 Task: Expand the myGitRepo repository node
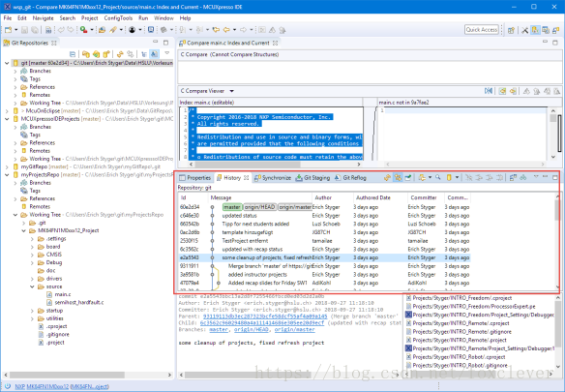7,167
